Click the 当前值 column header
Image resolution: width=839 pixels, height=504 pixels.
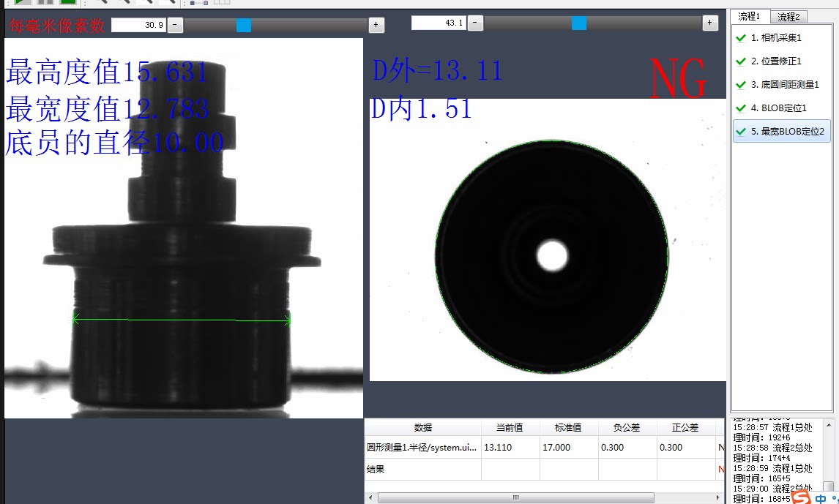pos(510,428)
